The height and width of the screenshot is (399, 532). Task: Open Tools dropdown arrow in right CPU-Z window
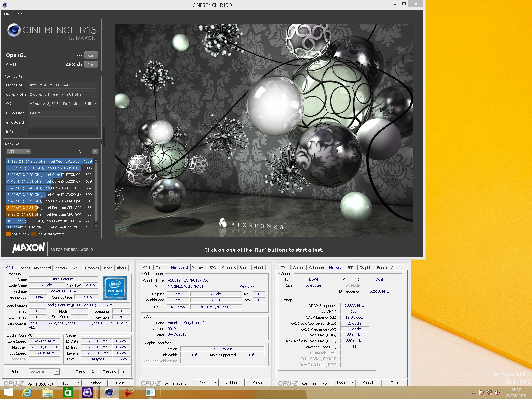pos(353,383)
